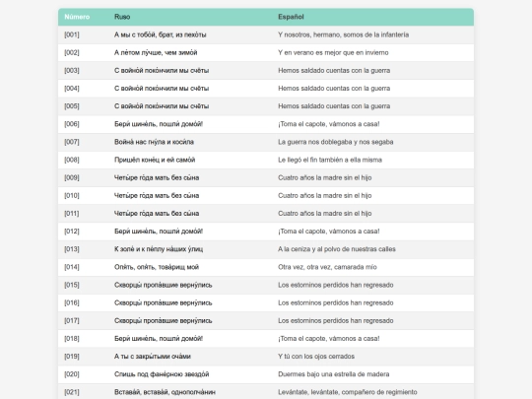Image resolution: width=532 pixels, height=399 pixels.
Task: Select the row number [001]
Action: pos(72,34)
